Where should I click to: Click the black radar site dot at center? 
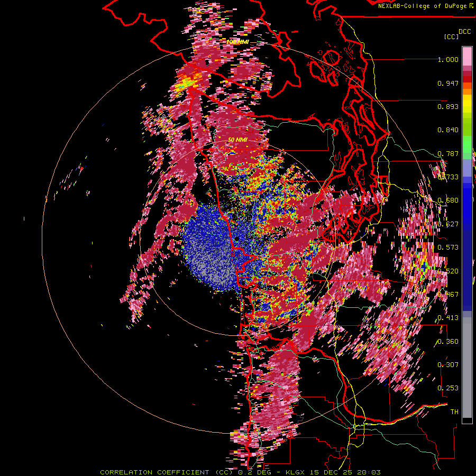click(237, 239)
